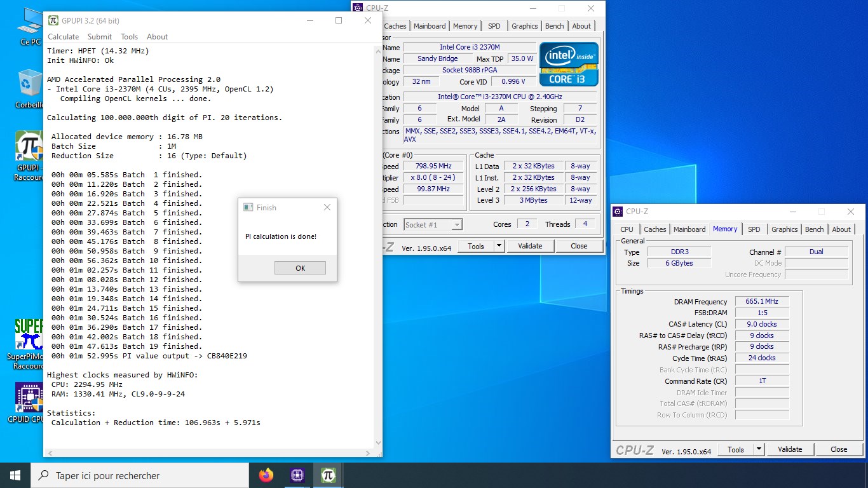The image size is (868, 488).
Task: Switch to CPU-Z in the taskbar
Action: [x=297, y=475]
